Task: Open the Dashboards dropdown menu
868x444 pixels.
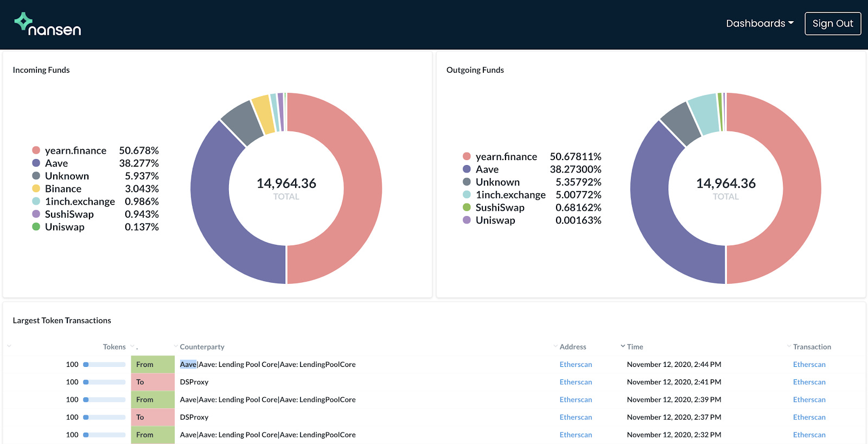Action: click(759, 23)
